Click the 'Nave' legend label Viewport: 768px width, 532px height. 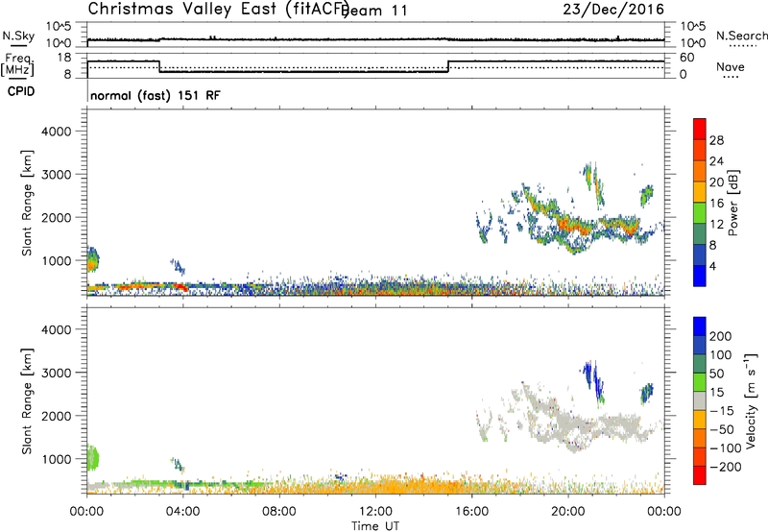[731, 66]
